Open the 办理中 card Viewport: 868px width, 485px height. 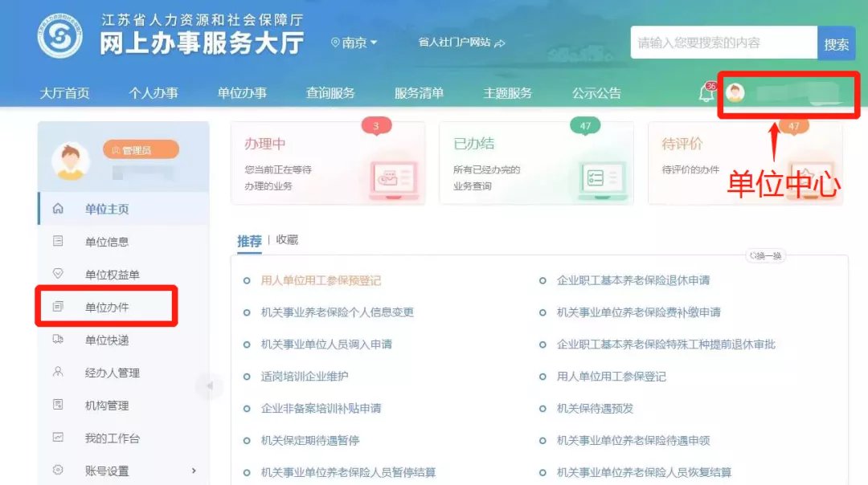point(328,164)
